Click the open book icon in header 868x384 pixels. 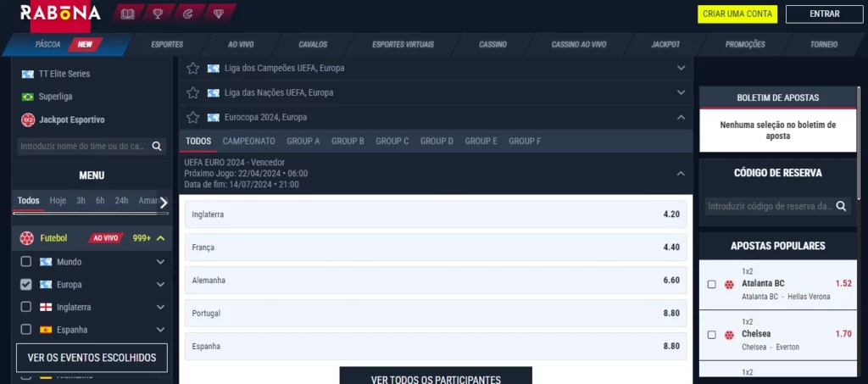[x=128, y=14]
